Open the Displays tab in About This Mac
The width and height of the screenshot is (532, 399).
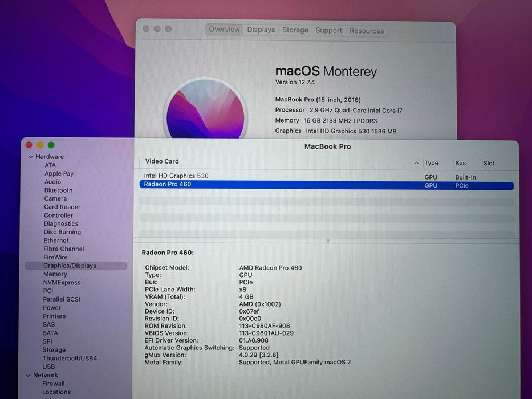click(261, 30)
